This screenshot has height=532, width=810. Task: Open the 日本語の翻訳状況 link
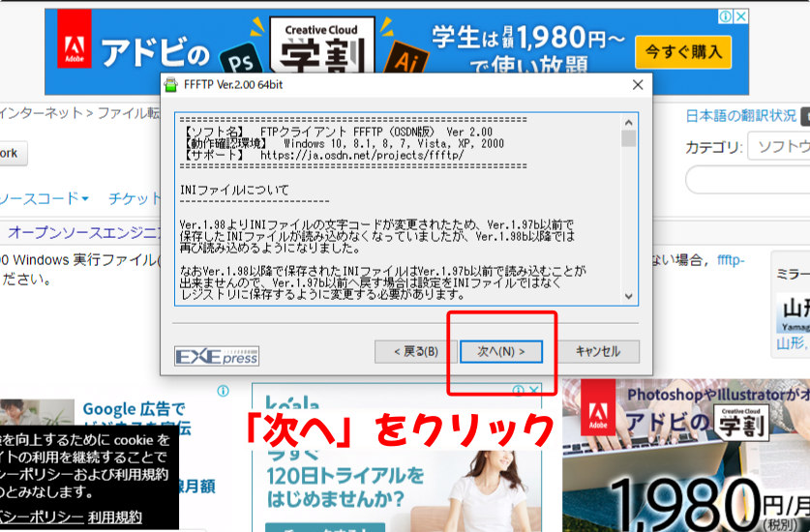coord(740,116)
